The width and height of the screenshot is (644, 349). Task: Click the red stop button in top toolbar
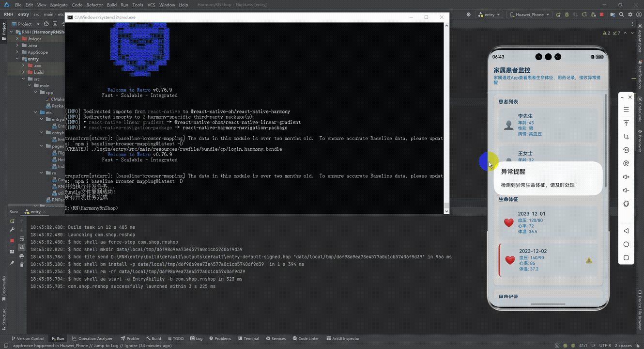click(x=602, y=15)
